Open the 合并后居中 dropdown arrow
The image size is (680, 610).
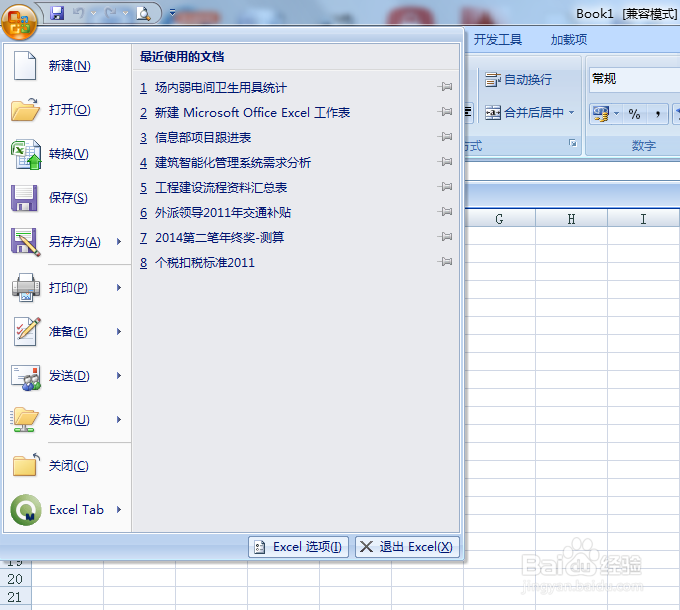[x=572, y=113]
